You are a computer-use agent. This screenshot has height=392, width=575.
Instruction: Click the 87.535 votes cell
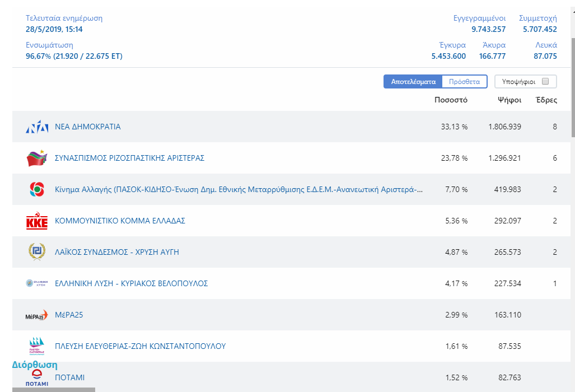[x=509, y=346]
